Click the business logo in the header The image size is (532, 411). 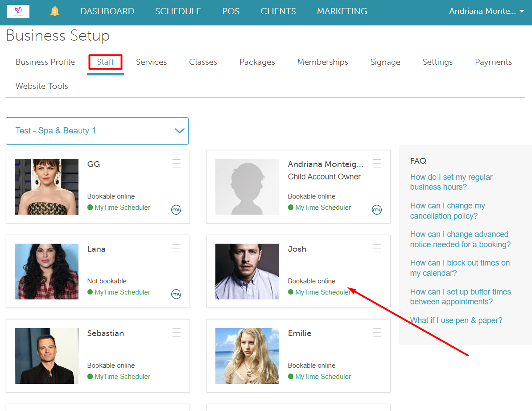point(18,12)
